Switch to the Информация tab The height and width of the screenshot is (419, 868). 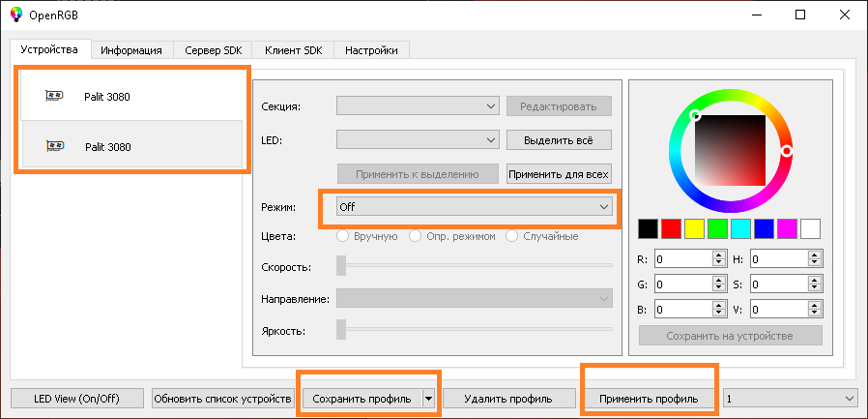click(131, 50)
